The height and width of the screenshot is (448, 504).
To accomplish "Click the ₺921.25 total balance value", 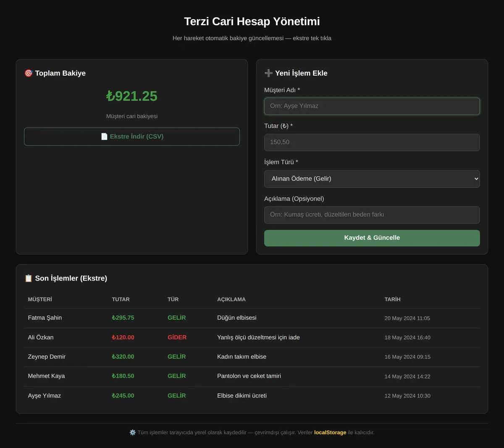I will click(x=132, y=96).
